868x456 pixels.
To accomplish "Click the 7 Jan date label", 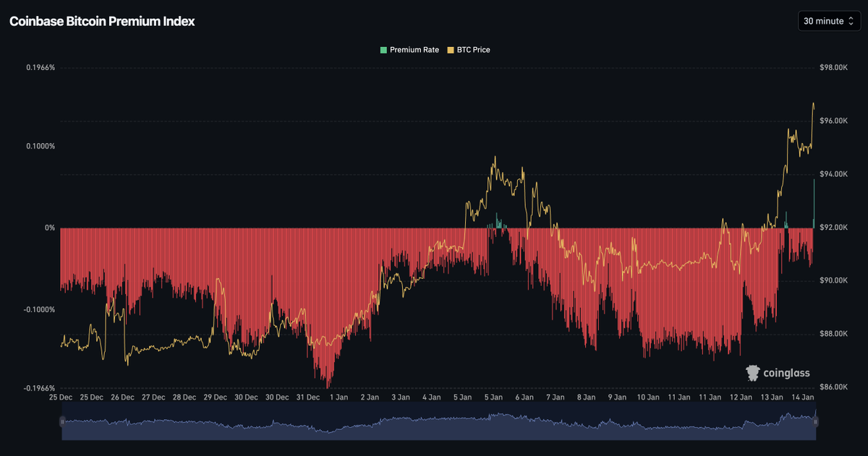I will [x=556, y=397].
